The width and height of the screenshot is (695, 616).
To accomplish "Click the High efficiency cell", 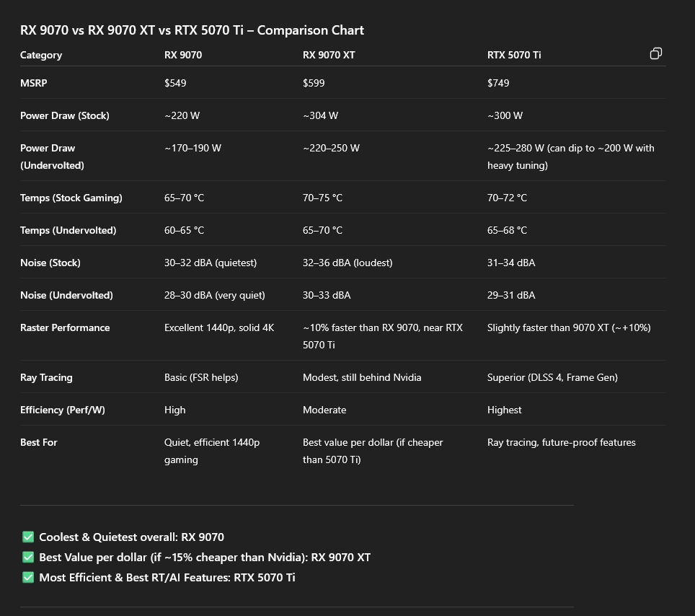I will [174, 410].
